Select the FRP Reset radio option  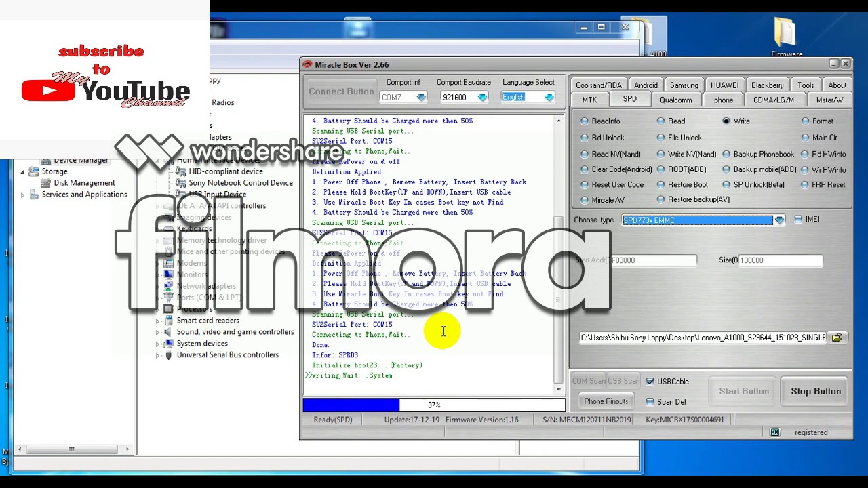805,184
